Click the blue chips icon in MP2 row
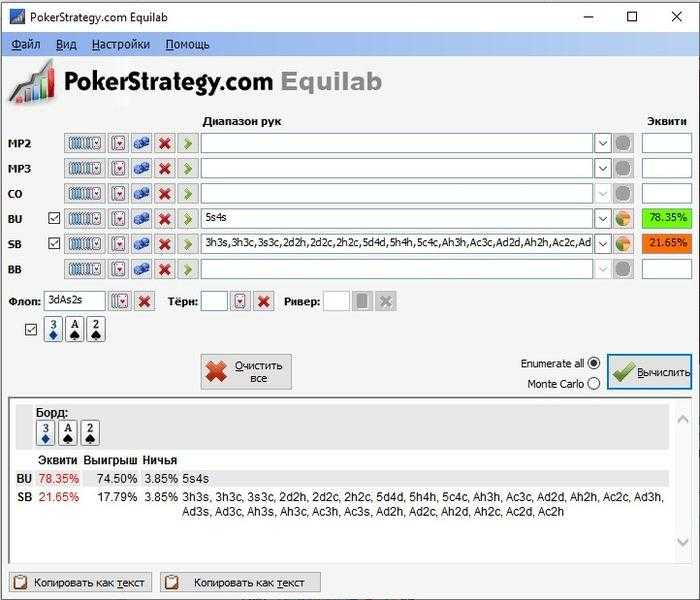Screen dimensions: 700x600 point(142,144)
